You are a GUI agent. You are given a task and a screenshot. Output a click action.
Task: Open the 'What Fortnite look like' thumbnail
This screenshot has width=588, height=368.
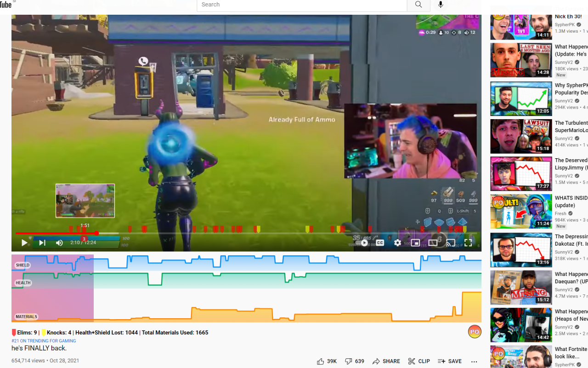point(521,357)
